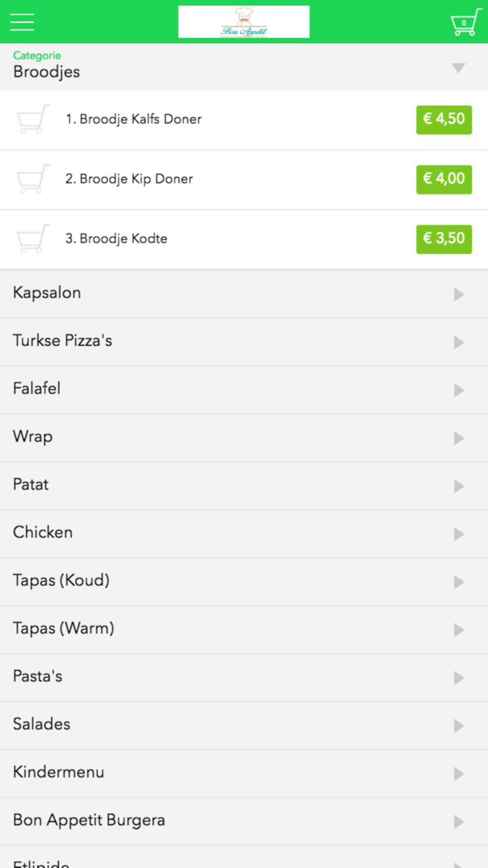
Task: Expand the Kapsalon category arrow
Action: [x=459, y=294]
